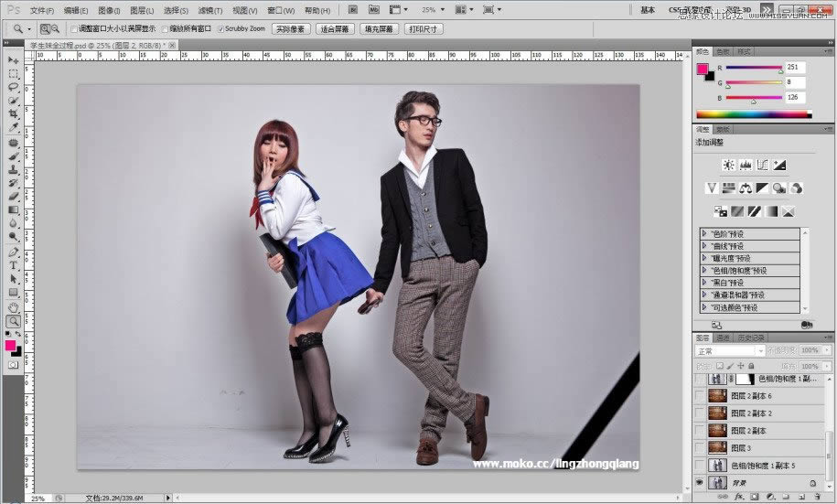This screenshot has width=837, height=504.
Task: Click the Color Balance scales icon
Action: (745, 188)
